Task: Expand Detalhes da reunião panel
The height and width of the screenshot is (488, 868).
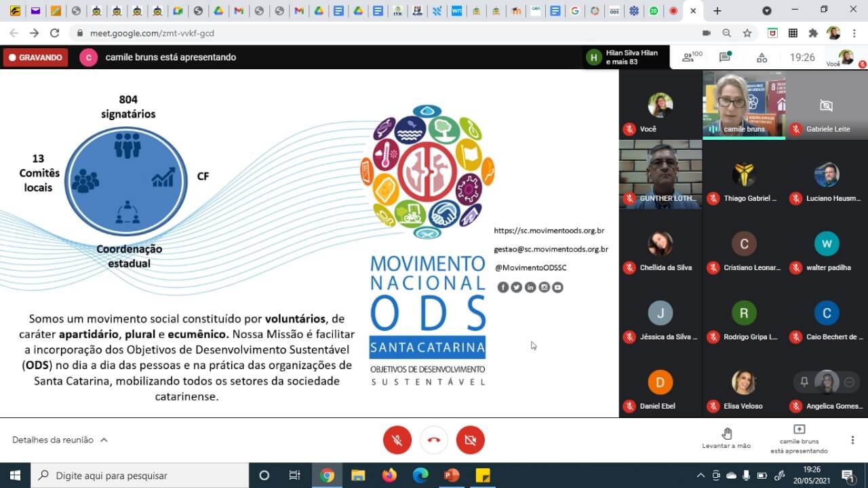Action: point(60,440)
